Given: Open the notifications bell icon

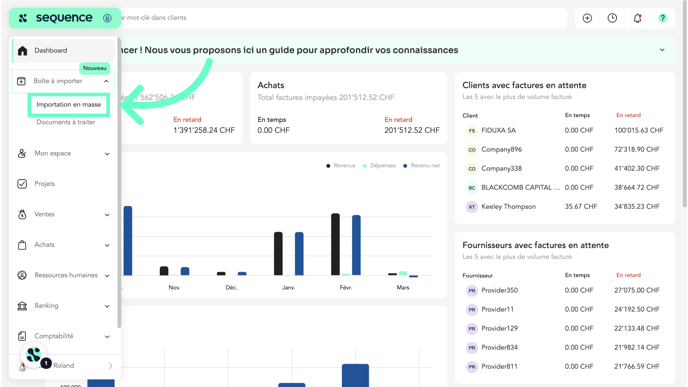Looking at the screenshot, I should 637,18.
